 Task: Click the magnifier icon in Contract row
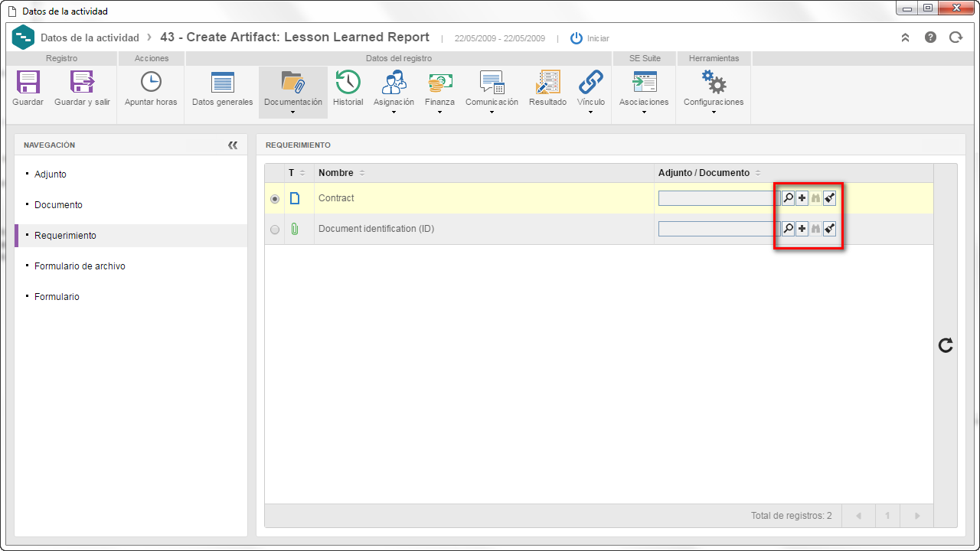tap(788, 198)
